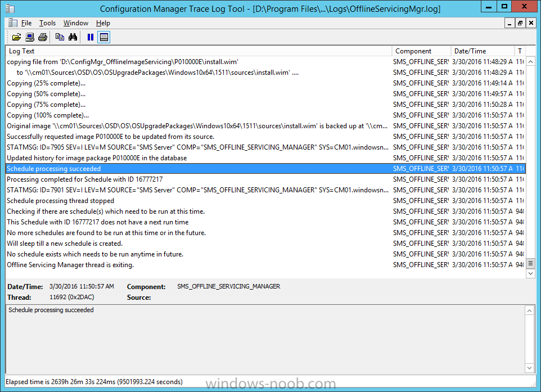This screenshot has width=541, height=392.
Task: Close the inner log document window
Action: coord(531,23)
